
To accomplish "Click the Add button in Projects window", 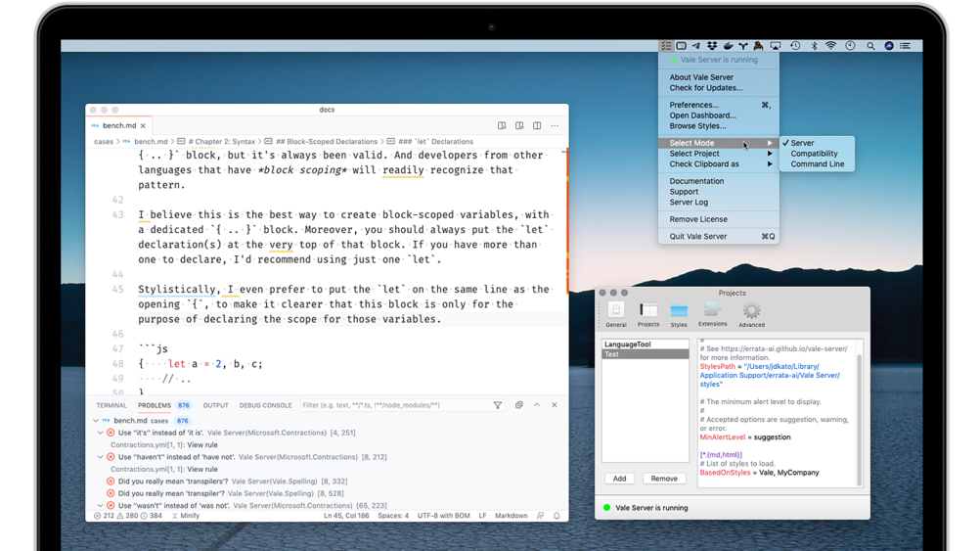I will point(619,479).
